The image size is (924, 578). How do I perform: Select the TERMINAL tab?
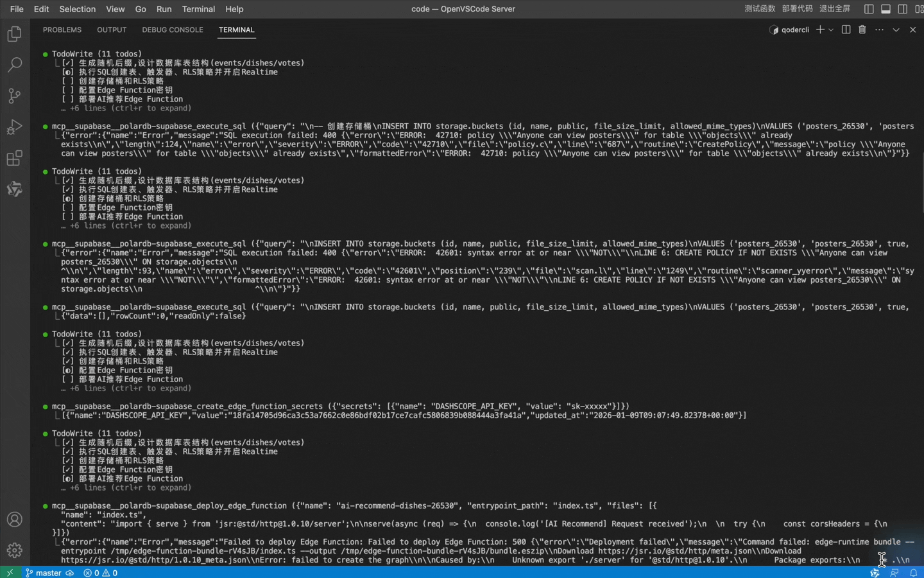coord(236,30)
